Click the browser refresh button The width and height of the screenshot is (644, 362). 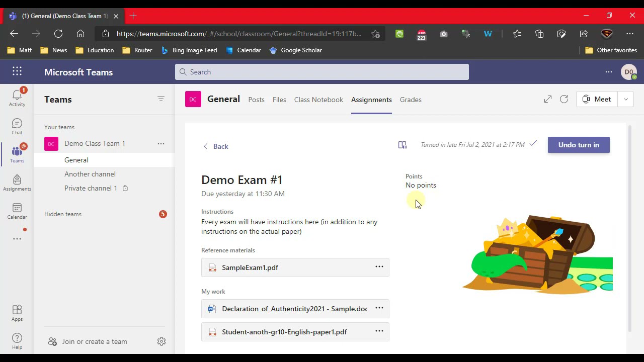click(58, 34)
